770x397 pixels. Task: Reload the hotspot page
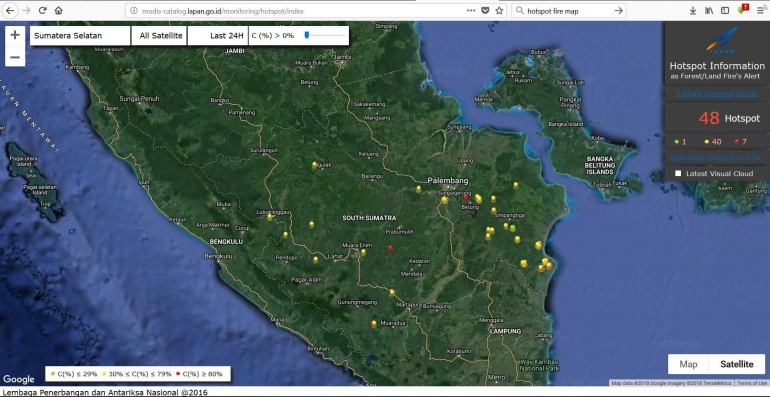(43, 10)
